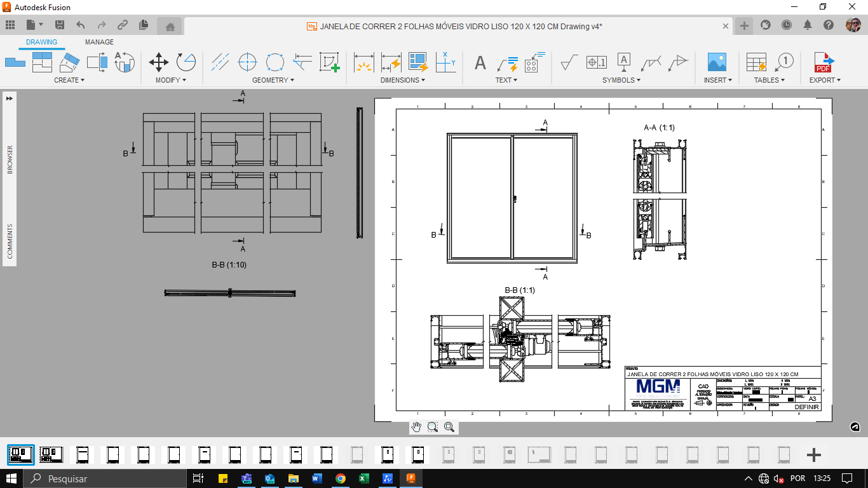The height and width of the screenshot is (488, 868).
Task: Open the Modify dropdown menu
Action: pos(169,80)
